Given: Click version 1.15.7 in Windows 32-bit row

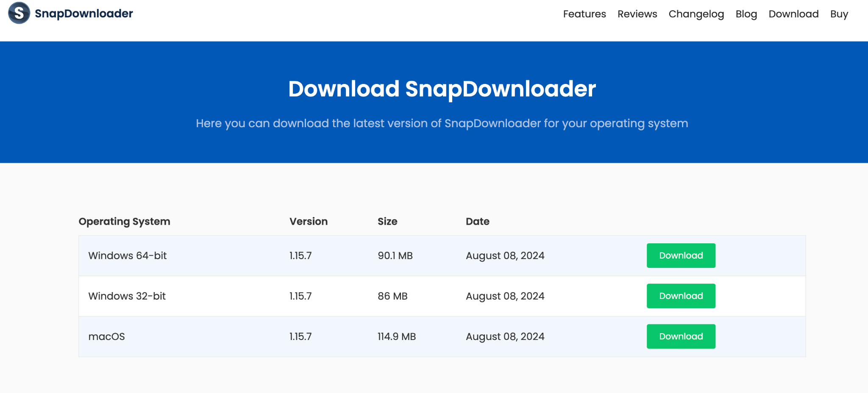Looking at the screenshot, I should point(300,296).
